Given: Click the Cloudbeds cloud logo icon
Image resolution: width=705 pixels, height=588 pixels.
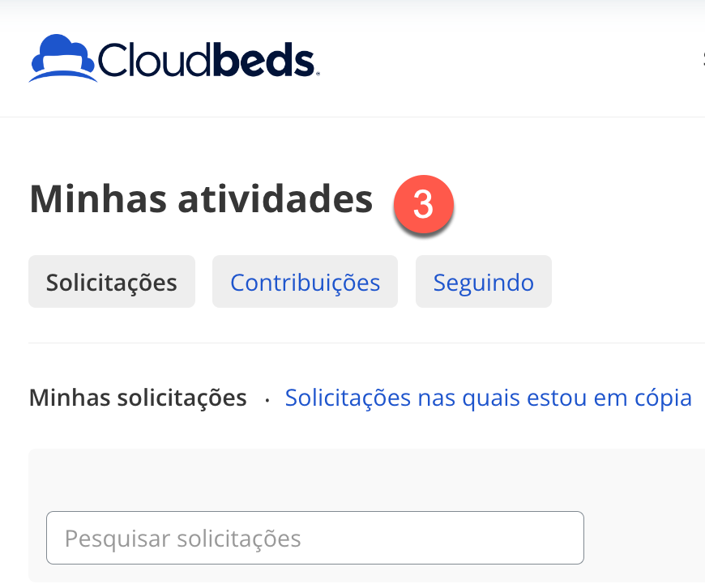Looking at the screenshot, I should click(63, 58).
